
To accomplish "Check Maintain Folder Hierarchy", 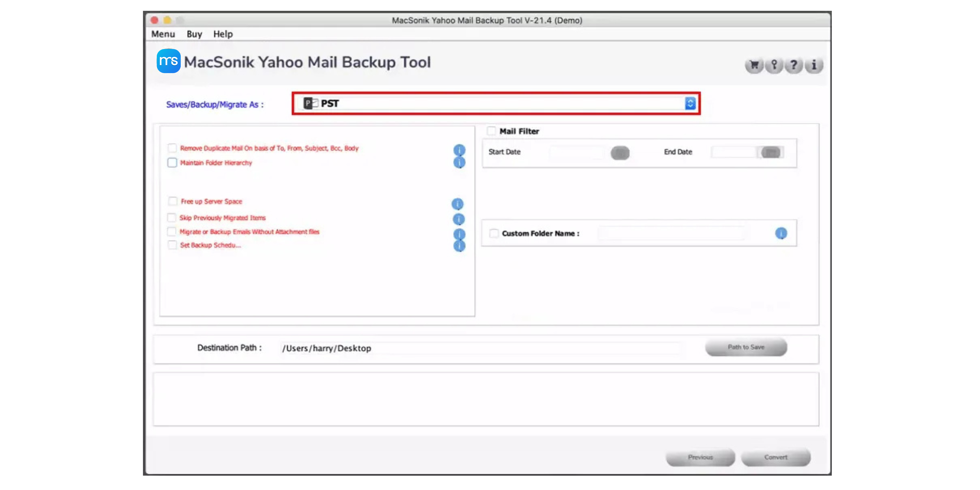I will [x=172, y=163].
